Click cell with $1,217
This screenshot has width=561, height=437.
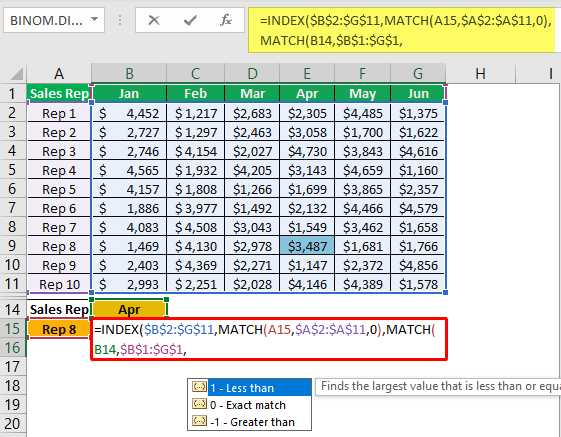(195, 113)
